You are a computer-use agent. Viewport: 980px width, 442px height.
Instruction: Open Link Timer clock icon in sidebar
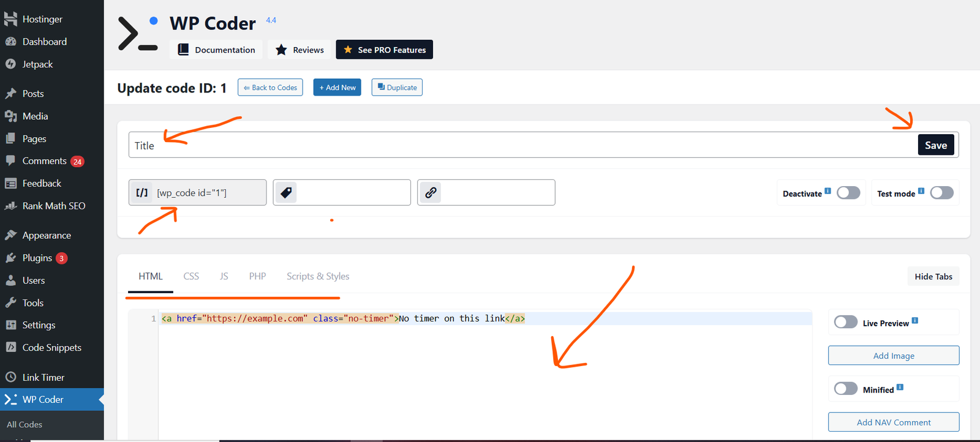coord(10,377)
